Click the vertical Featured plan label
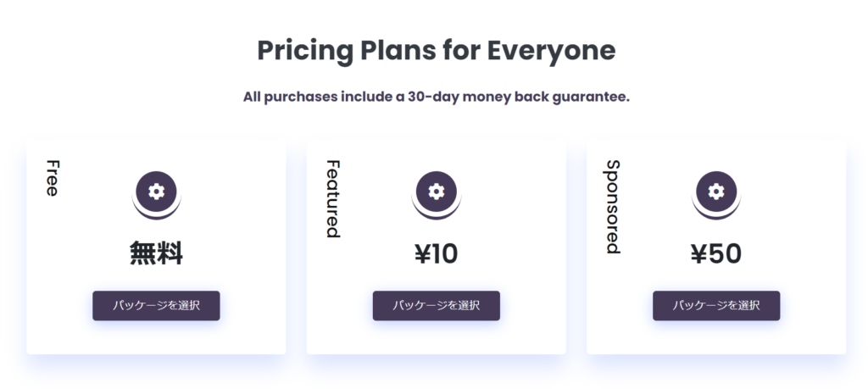 coord(332,199)
